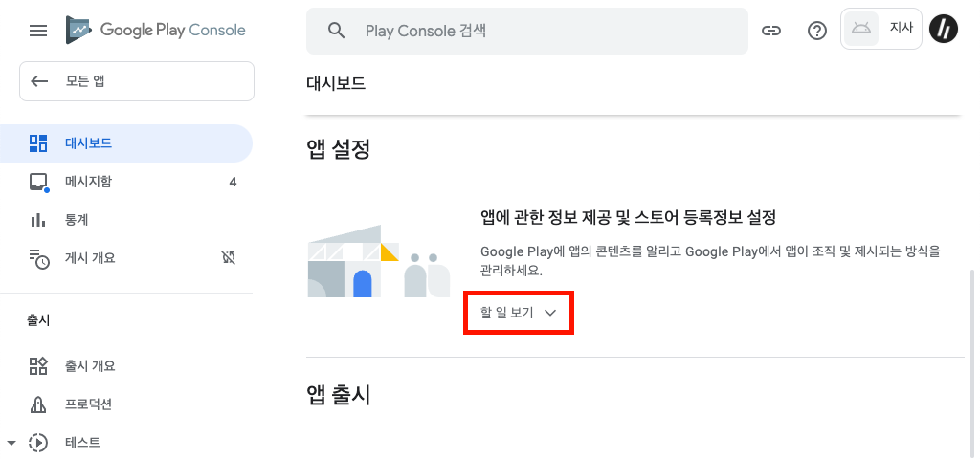The height and width of the screenshot is (459, 980).
Task: Expand the 할 일 보기 task list
Action: pos(519,313)
